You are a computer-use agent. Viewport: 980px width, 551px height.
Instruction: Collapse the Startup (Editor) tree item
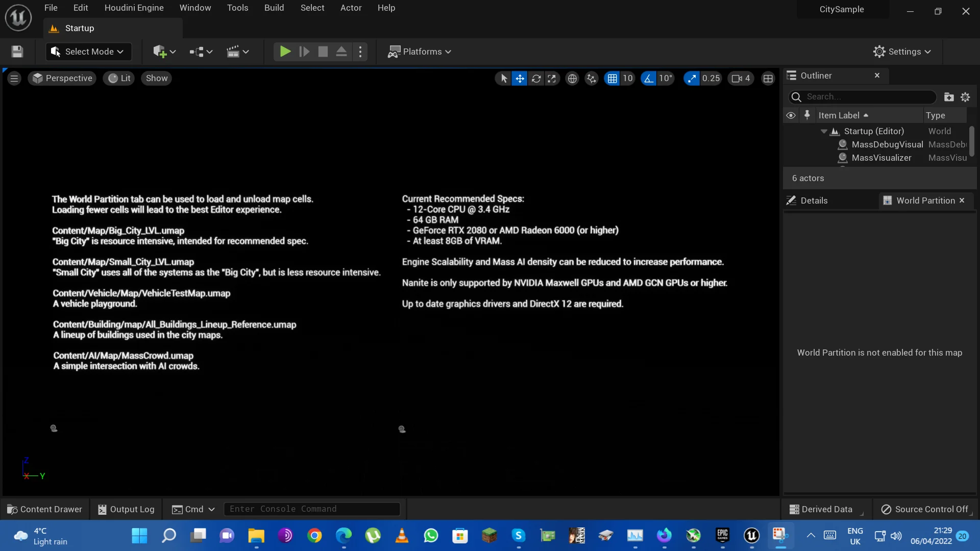pos(824,131)
